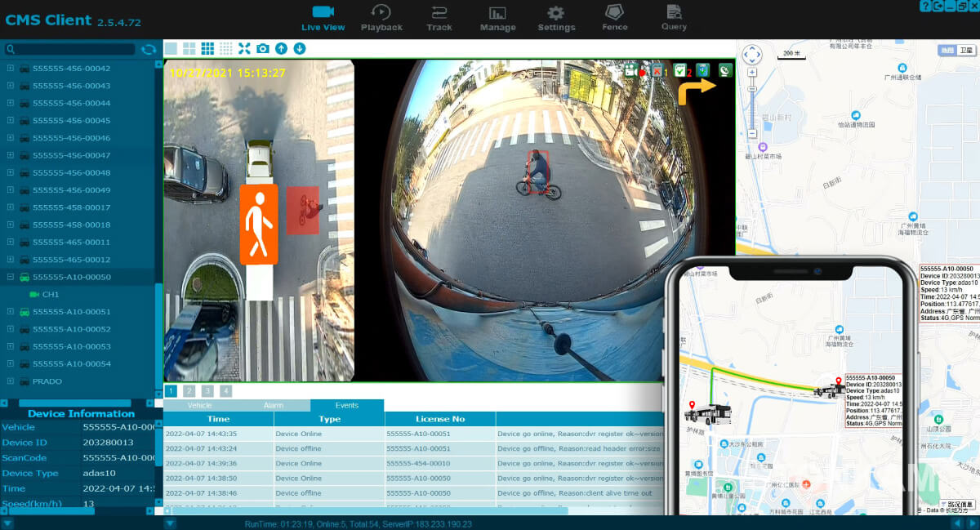Expand vehicle 555555-A10-00051 in the tree
This screenshot has height=530, width=980.
pos(11,311)
